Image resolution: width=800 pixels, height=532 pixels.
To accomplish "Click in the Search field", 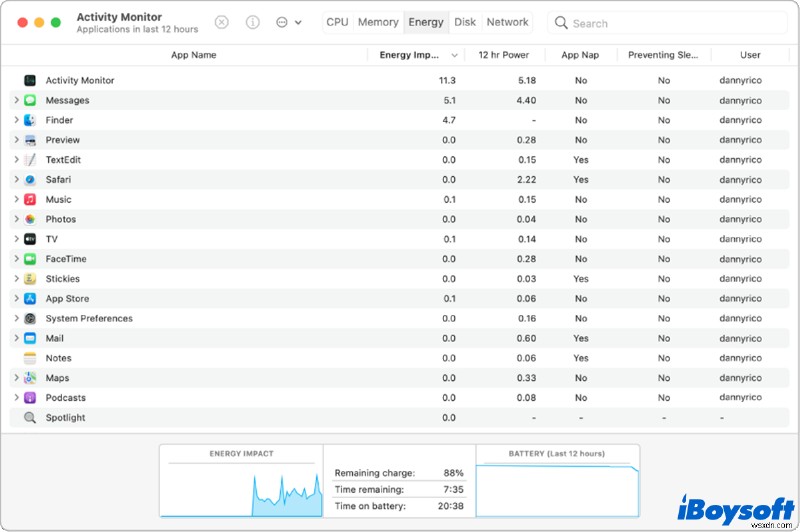I will point(667,23).
